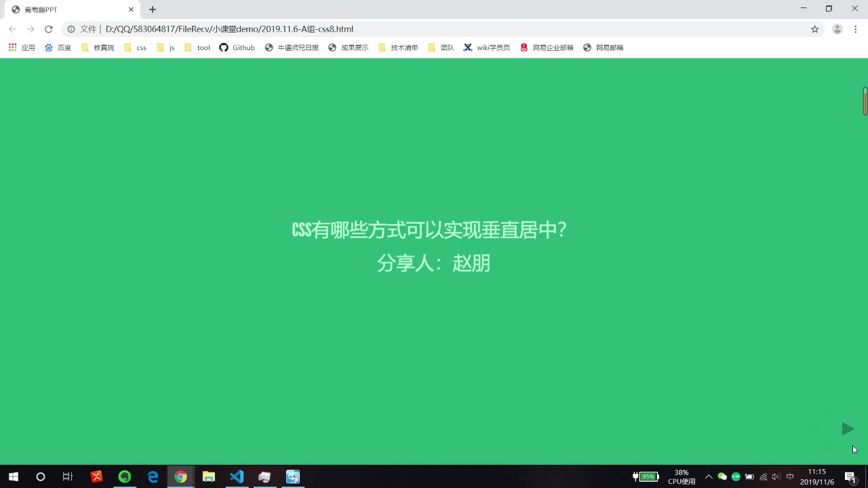Reload the current page
Image resolution: width=868 pixels, height=488 pixels.
click(x=47, y=29)
